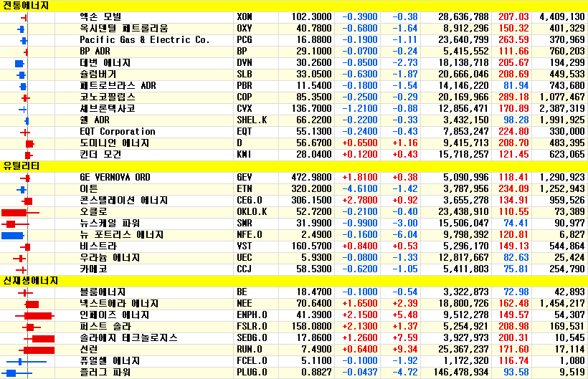The width and height of the screenshot is (588, 379).
Task: Select the 넥스트에라 에너지 stock name
Action: click(x=119, y=303)
